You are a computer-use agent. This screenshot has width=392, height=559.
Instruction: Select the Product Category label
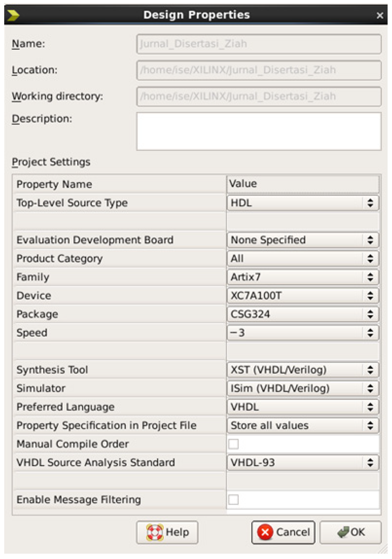[60, 259]
